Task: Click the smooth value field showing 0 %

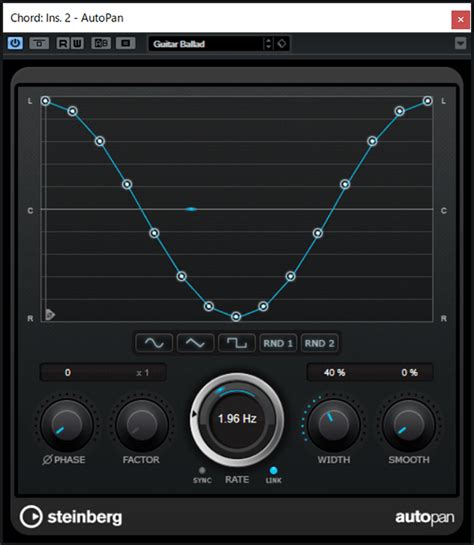Action: click(409, 373)
